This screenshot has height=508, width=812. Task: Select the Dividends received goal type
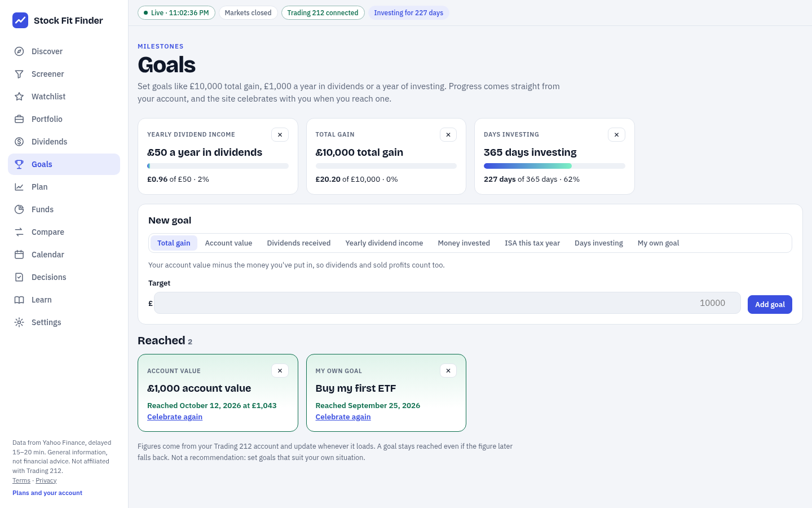click(x=299, y=243)
